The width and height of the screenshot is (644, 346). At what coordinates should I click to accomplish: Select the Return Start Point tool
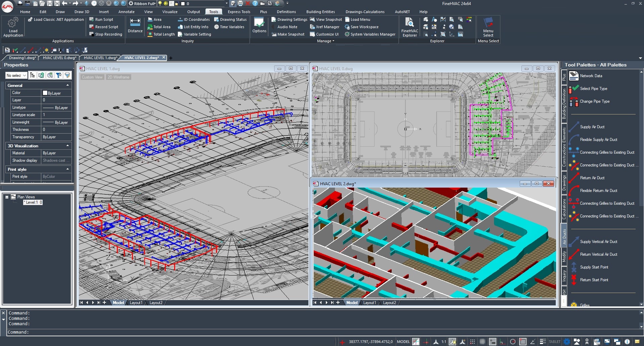click(x=594, y=280)
